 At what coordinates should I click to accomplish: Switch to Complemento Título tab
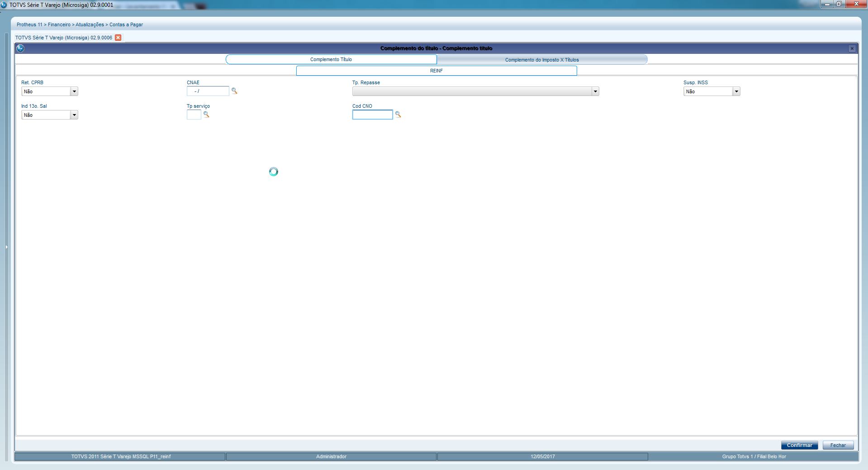pos(331,59)
